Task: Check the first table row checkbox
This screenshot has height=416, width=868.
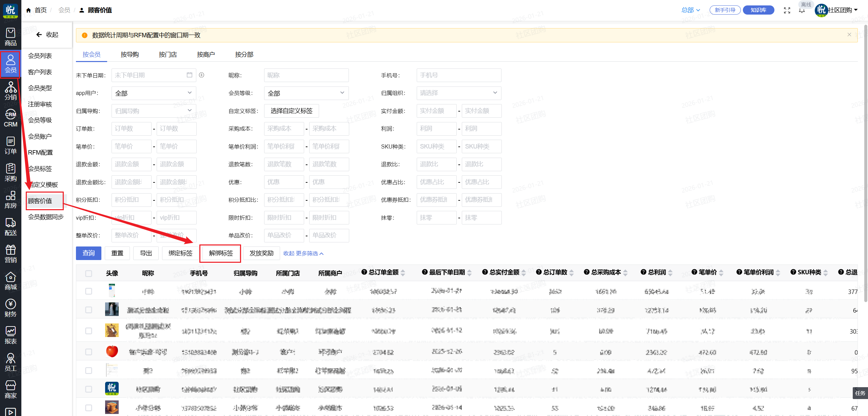Action: point(88,291)
